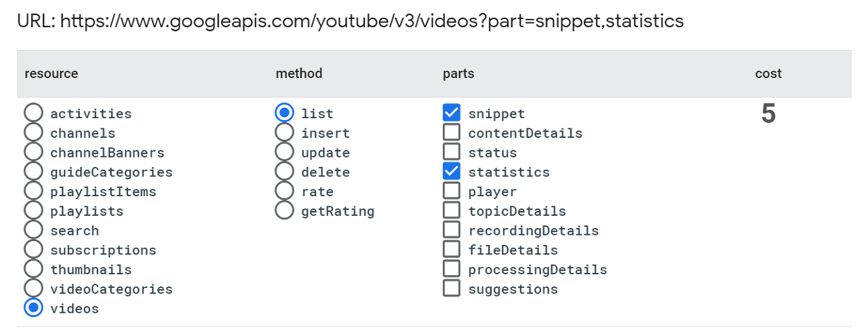The width and height of the screenshot is (868, 334).
Task: Choose the search resource
Action: tap(33, 231)
